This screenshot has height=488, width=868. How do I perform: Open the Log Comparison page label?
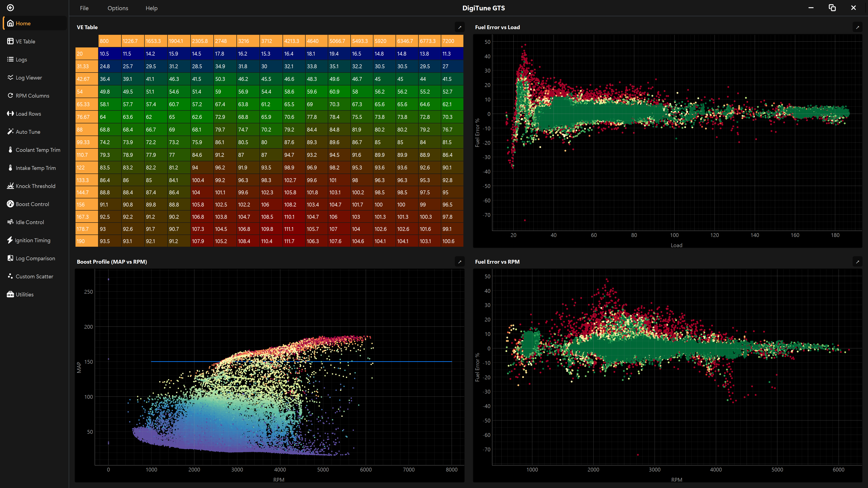[35, 258]
